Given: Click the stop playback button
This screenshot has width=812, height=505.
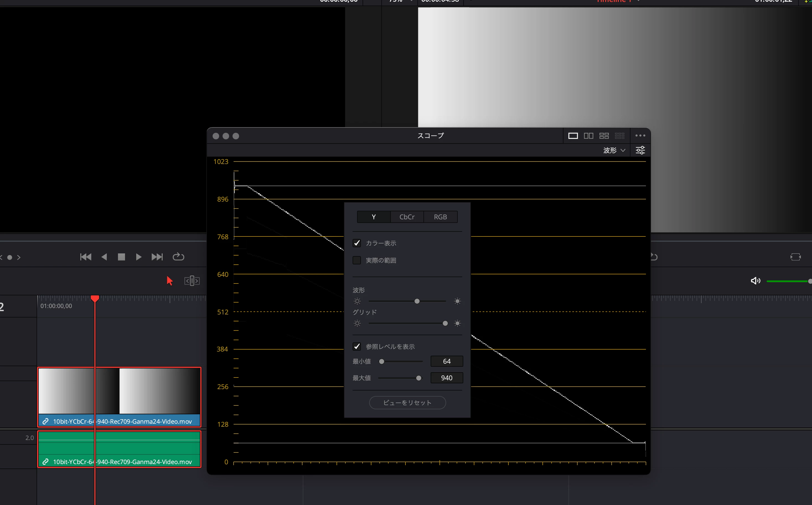Looking at the screenshot, I should click(121, 257).
